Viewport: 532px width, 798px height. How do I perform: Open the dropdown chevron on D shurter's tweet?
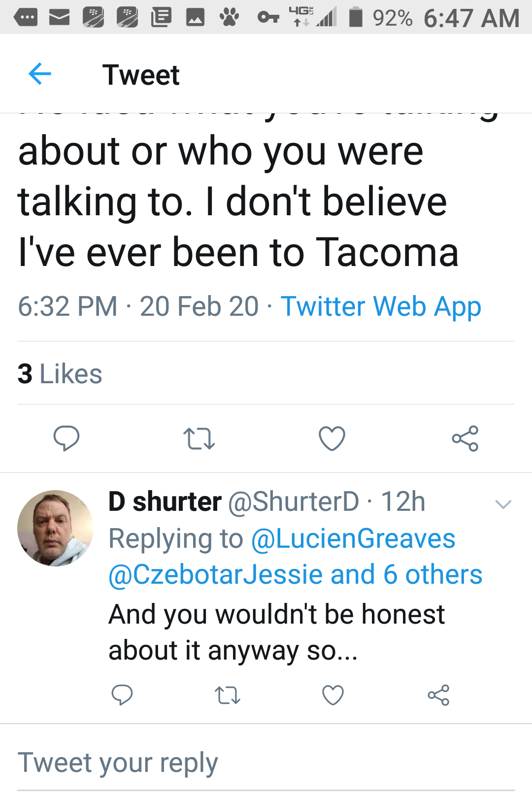click(503, 504)
